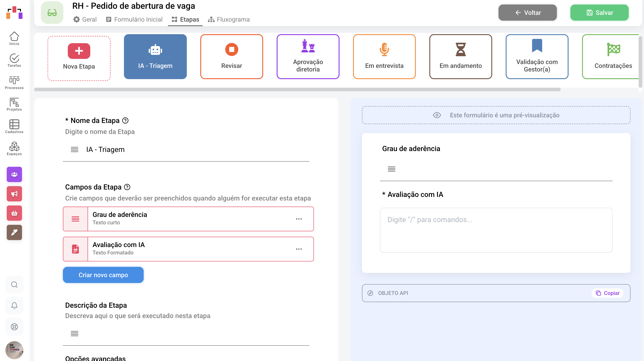Click the app logo in top-left corner

click(x=14, y=13)
